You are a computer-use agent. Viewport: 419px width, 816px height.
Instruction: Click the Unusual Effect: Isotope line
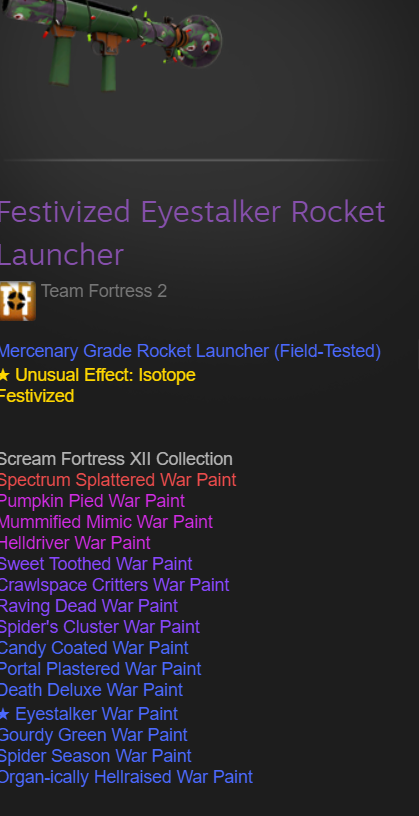98,375
